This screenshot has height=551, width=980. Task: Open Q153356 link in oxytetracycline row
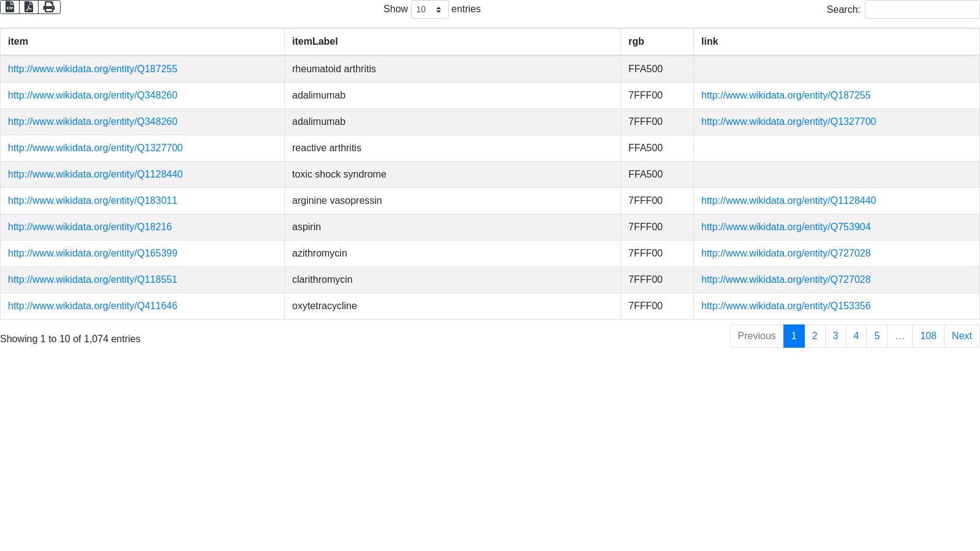coord(786,306)
